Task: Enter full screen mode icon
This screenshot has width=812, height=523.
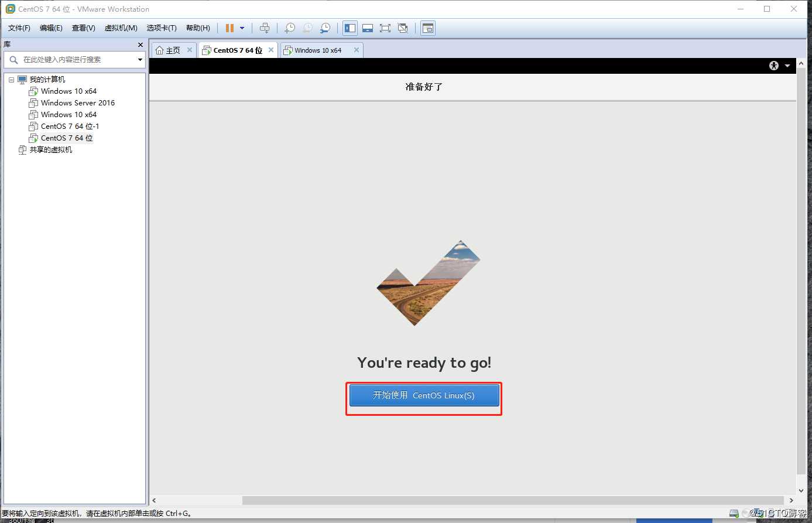Action: pos(385,28)
